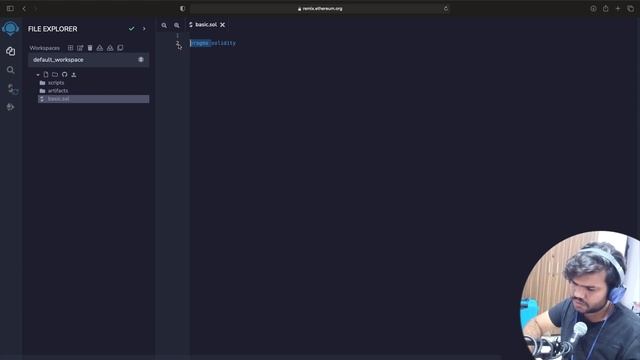Collapse workspace root tree caret
The width and height of the screenshot is (640, 360).
coord(38,75)
